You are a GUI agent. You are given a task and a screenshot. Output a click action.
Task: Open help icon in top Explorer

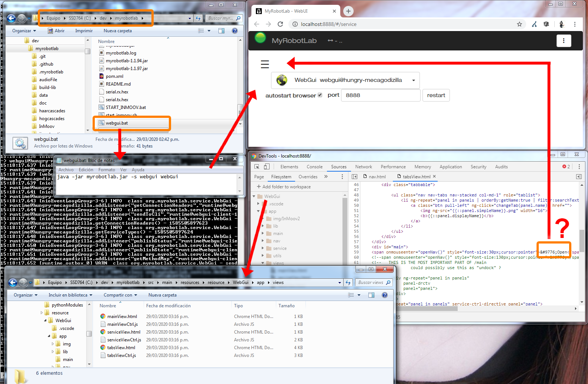[234, 31]
